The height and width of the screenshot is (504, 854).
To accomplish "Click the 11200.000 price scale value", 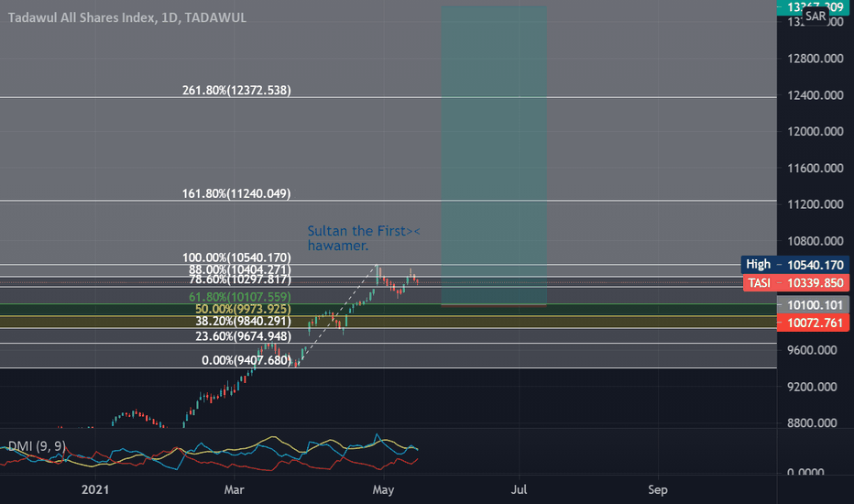I will [x=816, y=204].
